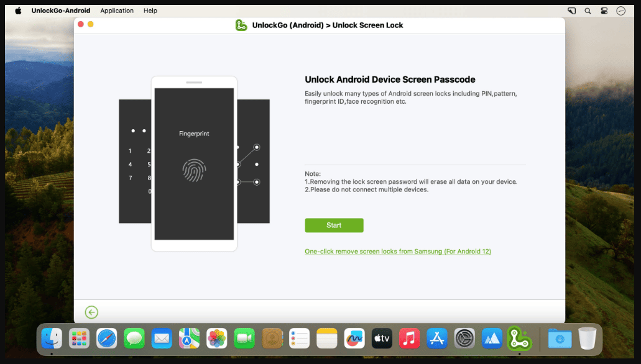Open Maps from the dock
The height and width of the screenshot is (364, 641).
click(189, 339)
